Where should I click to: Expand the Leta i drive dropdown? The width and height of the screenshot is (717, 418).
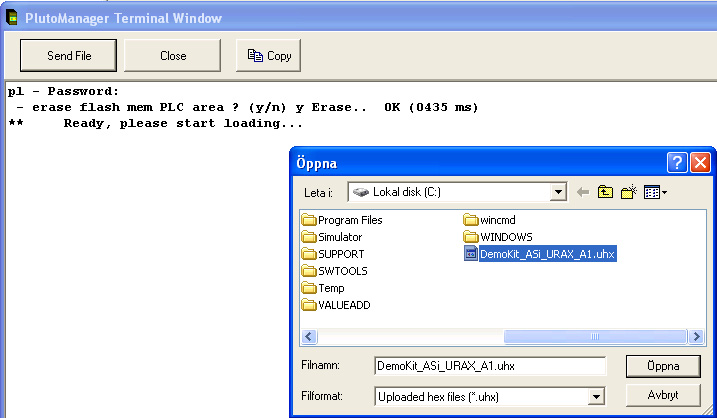click(x=558, y=192)
